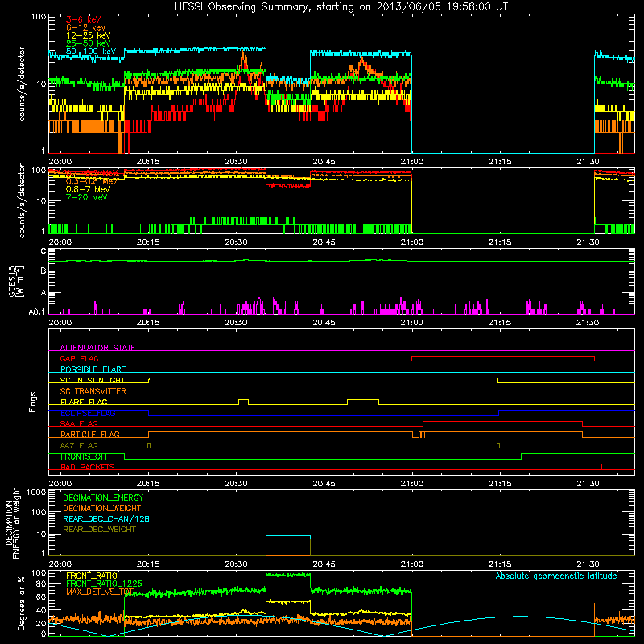Select the PARTICLE_FLAG label
644x644 pixels.
(90, 434)
